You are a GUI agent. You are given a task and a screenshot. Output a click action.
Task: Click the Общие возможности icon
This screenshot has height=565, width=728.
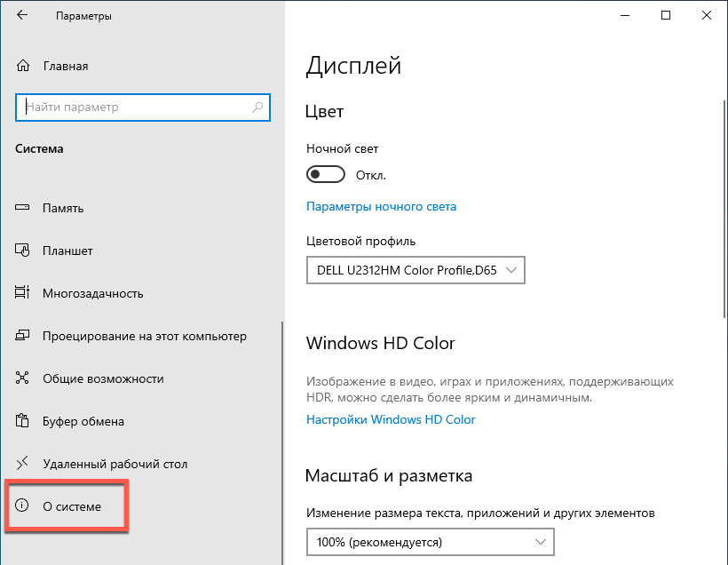[x=22, y=378]
